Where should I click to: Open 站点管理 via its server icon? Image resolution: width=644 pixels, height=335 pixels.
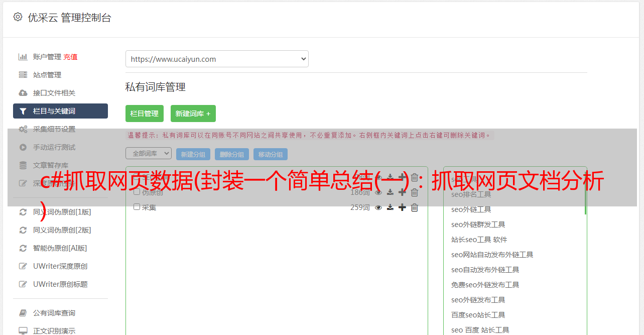click(23, 75)
